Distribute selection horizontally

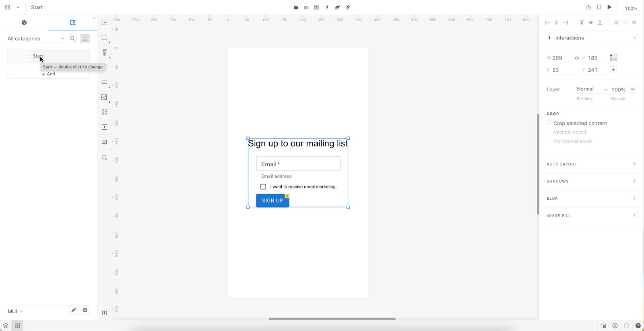coord(616,23)
